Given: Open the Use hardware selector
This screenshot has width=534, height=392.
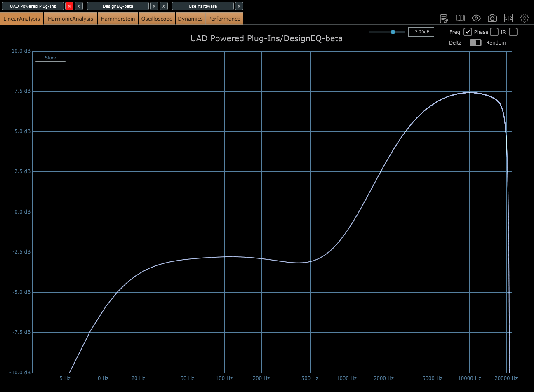Looking at the screenshot, I should coord(203,6).
